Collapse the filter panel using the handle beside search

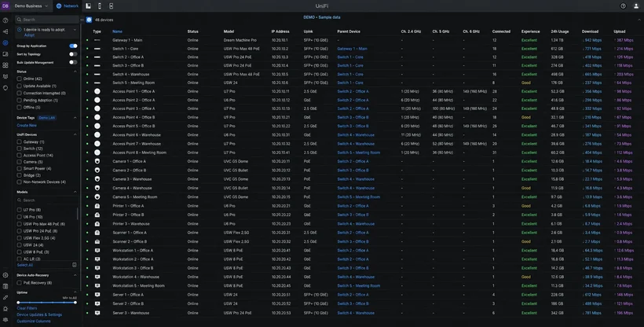[x=82, y=20]
